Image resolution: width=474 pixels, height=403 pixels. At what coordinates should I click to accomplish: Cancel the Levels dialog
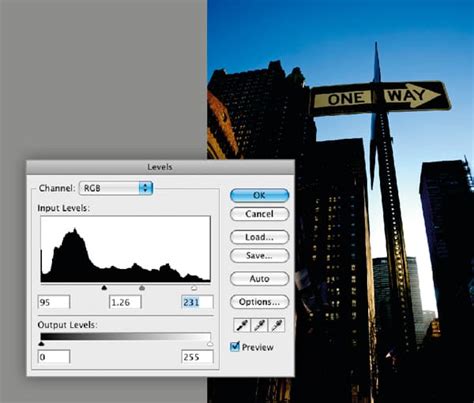tap(259, 214)
